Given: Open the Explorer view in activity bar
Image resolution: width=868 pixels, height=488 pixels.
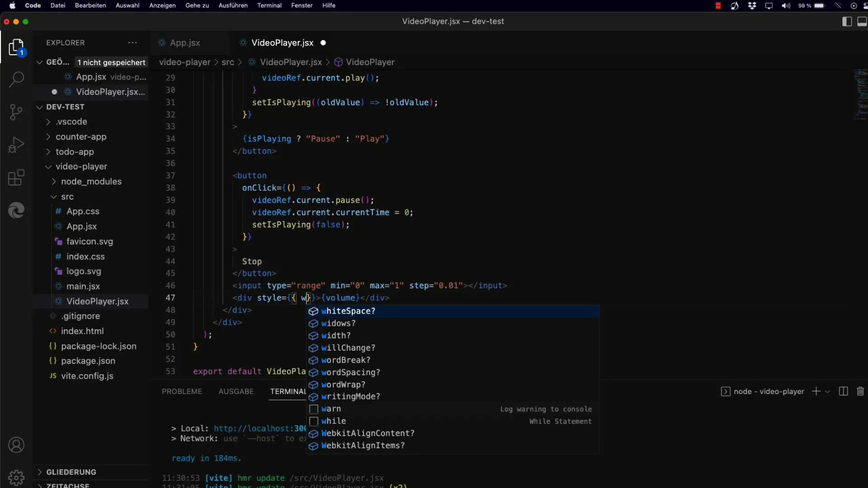Looking at the screenshot, I should (x=16, y=47).
